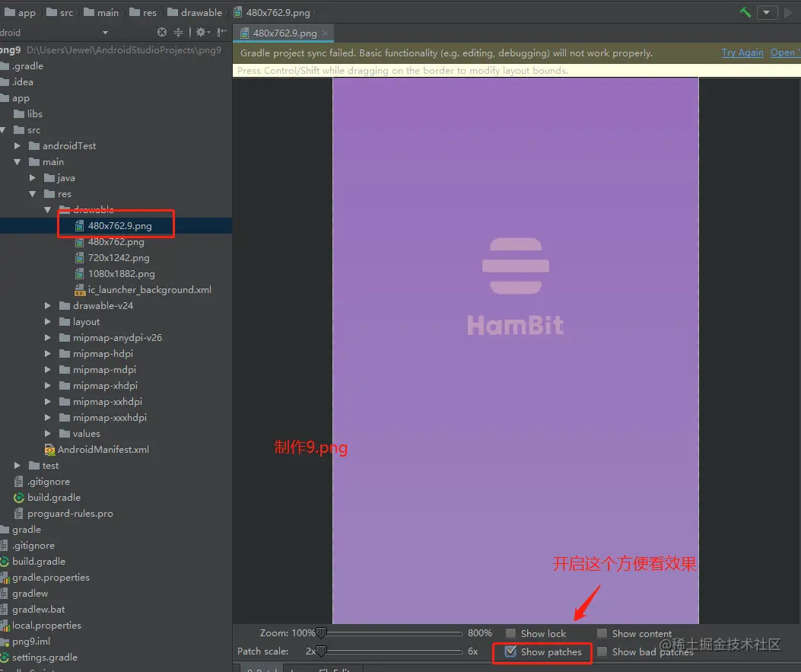Expand the mipmap-anydpi-v26 folder
Screen dimensions: 801x672
point(47,338)
